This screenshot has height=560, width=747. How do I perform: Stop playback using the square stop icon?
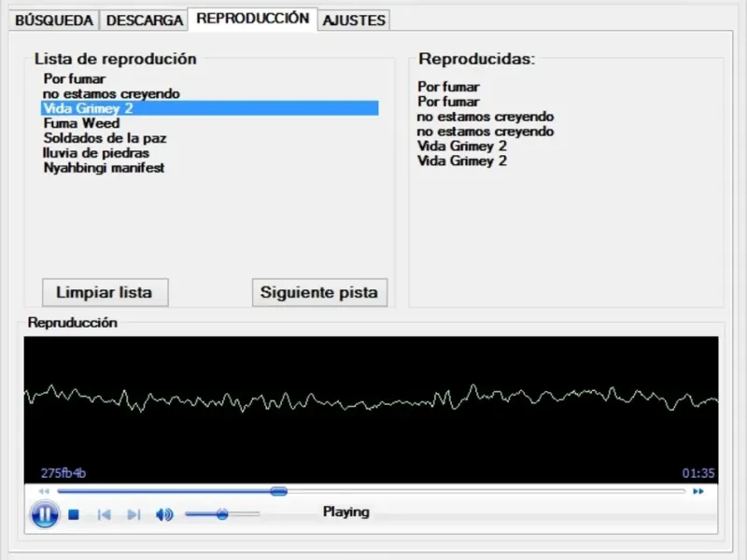(x=74, y=515)
